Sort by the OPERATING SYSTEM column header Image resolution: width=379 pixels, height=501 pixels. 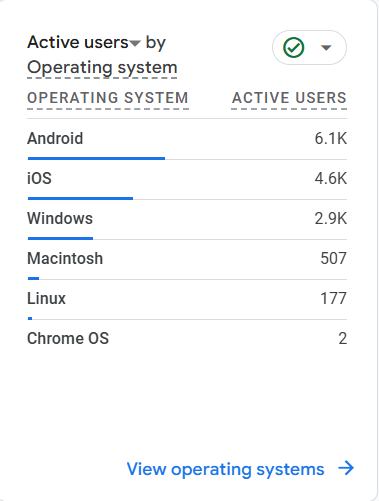108,98
